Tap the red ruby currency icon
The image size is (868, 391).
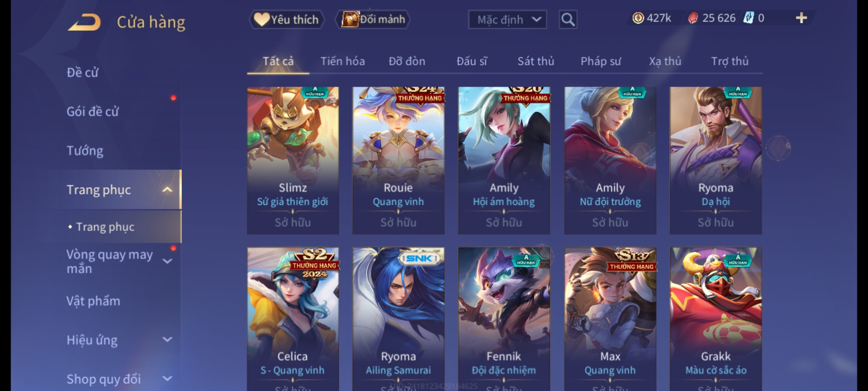[x=693, y=18]
